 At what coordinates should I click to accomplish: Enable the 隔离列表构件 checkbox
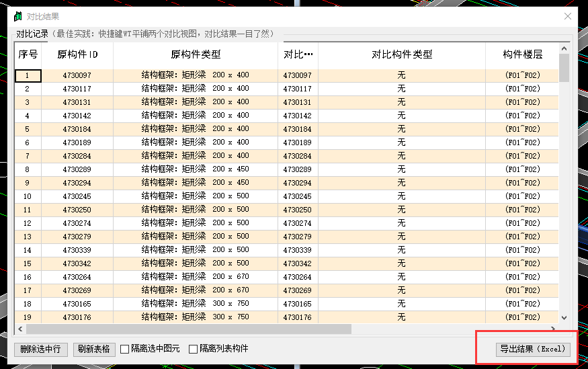(193, 349)
